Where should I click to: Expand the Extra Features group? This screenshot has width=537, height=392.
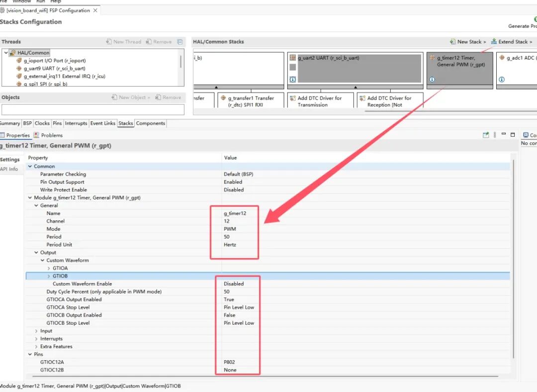(x=36, y=347)
